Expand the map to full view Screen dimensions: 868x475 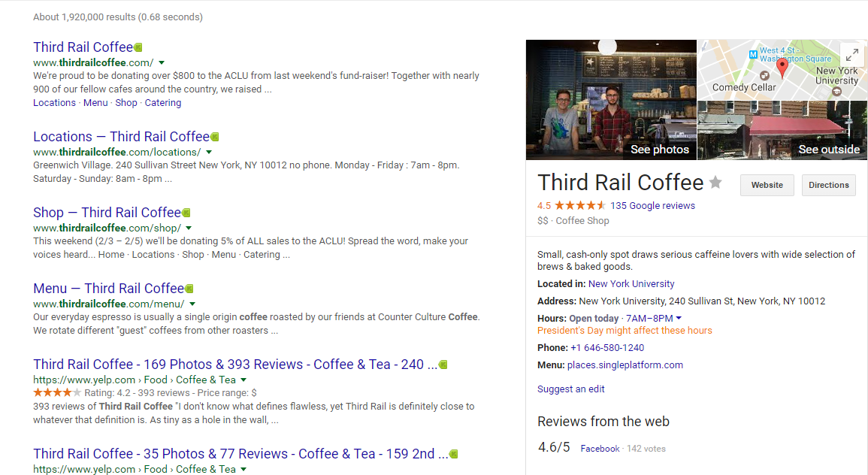pos(851,54)
